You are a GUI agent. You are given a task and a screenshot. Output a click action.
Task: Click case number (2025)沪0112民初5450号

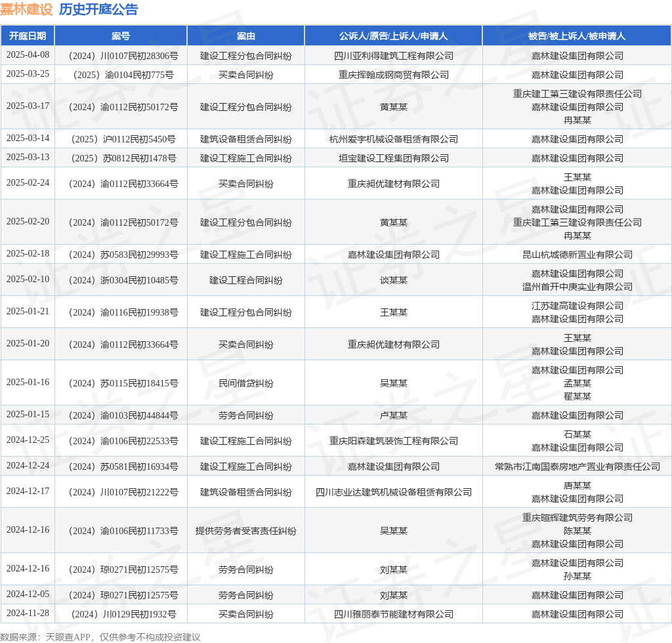coord(123,139)
